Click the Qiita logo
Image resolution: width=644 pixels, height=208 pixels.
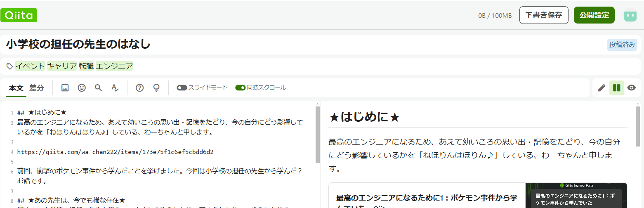tap(19, 15)
